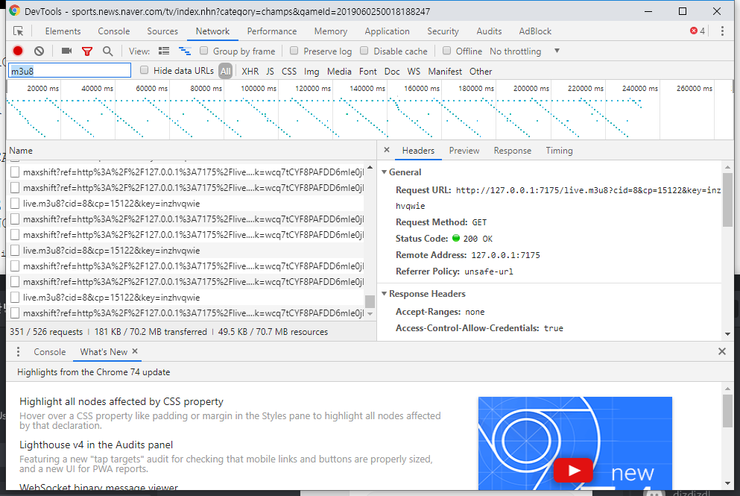Enable Group by frame checkbox
This screenshot has width=740, height=496.
click(204, 50)
